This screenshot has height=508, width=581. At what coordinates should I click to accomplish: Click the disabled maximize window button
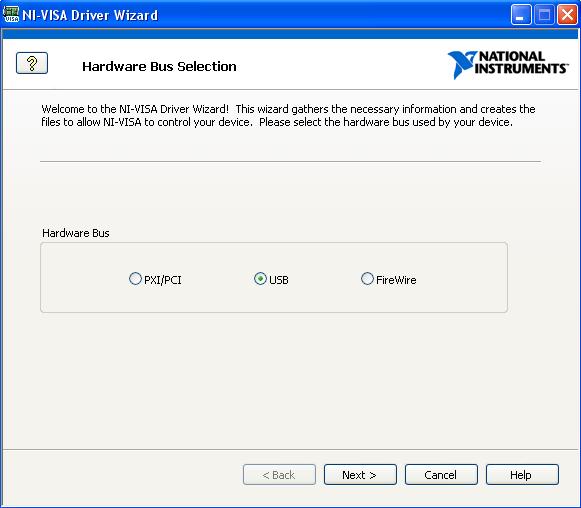[544, 15]
